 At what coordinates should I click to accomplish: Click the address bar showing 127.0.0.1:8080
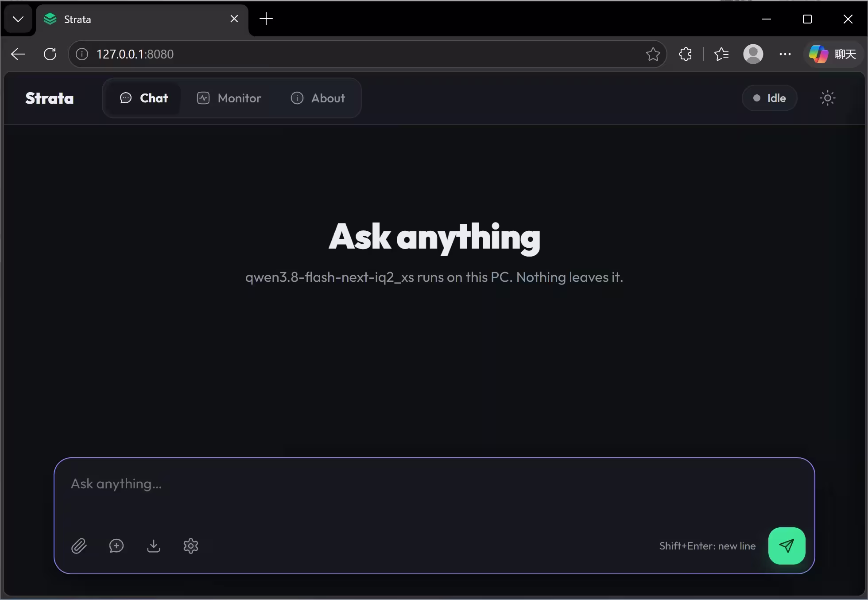coord(368,54)
